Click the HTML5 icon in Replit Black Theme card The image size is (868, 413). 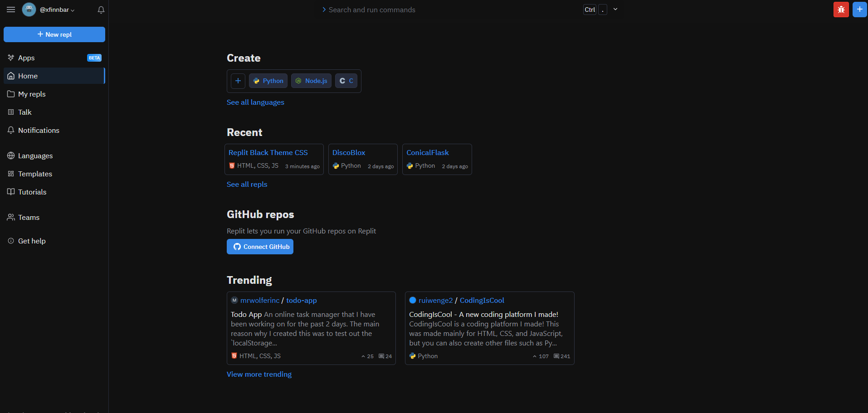[x=232, y=166]
